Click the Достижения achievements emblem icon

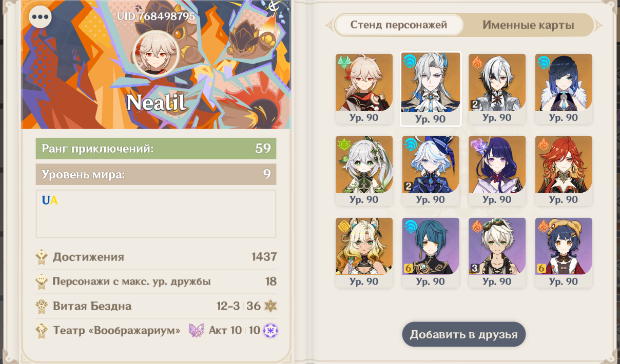tap(42, 257)
